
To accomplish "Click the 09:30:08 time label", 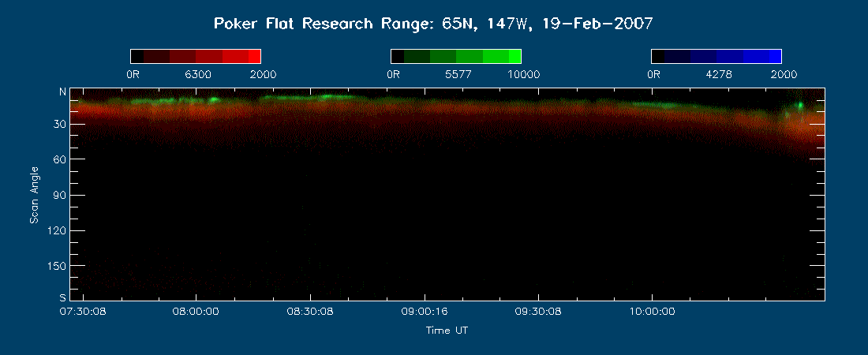I will pyautogui.click(x=538, y=312).
